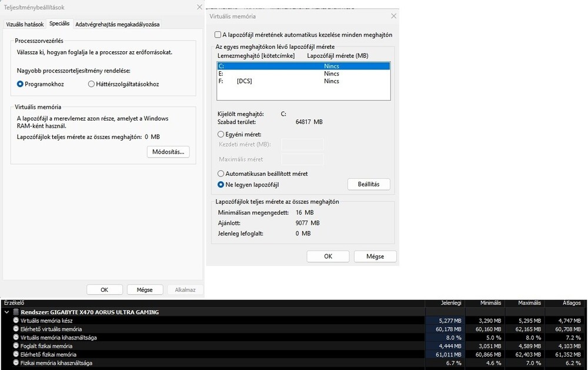
Task: Click the GIGABYTE X470 system chip icon
Action: click(x=16, y=312)
